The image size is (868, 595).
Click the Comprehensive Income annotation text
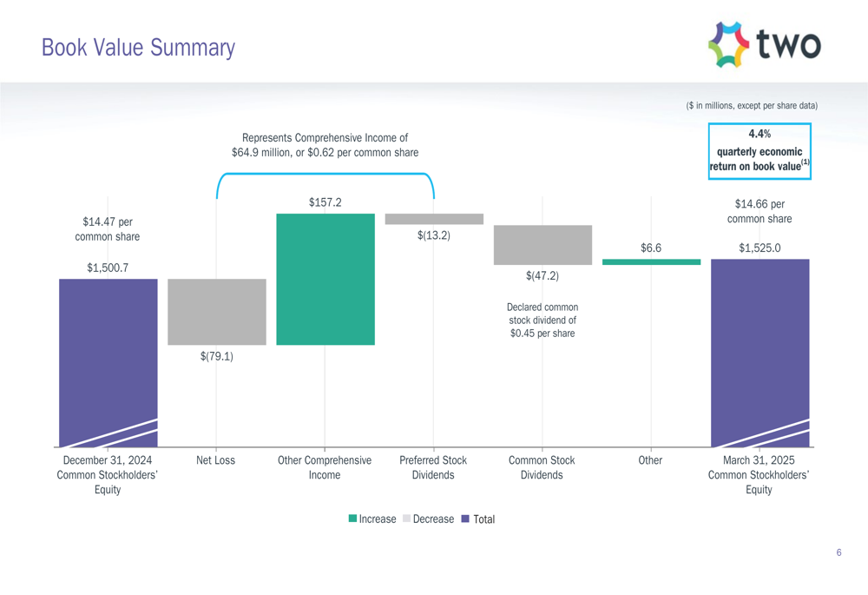(325, 145)
